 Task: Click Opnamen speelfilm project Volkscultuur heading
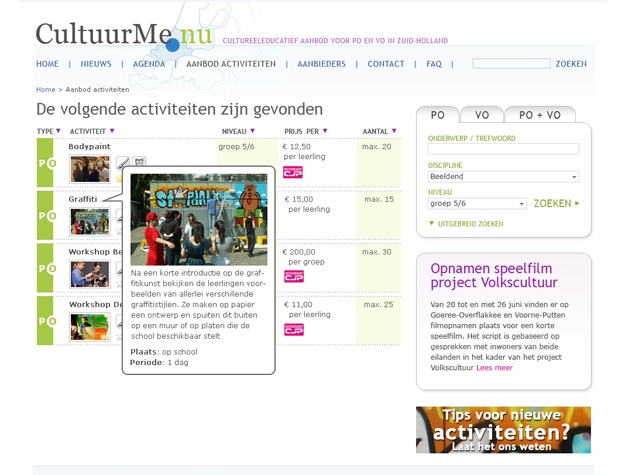(494, 275)
